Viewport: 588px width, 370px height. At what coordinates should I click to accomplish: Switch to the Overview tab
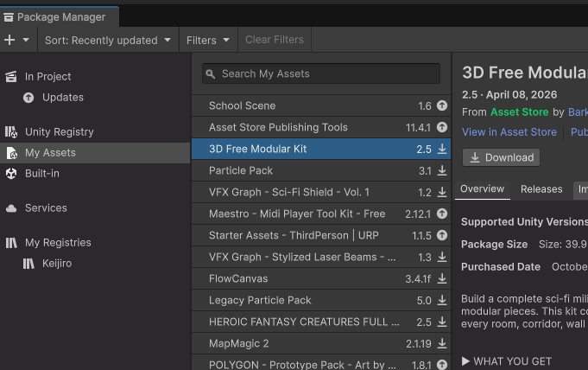483,189
